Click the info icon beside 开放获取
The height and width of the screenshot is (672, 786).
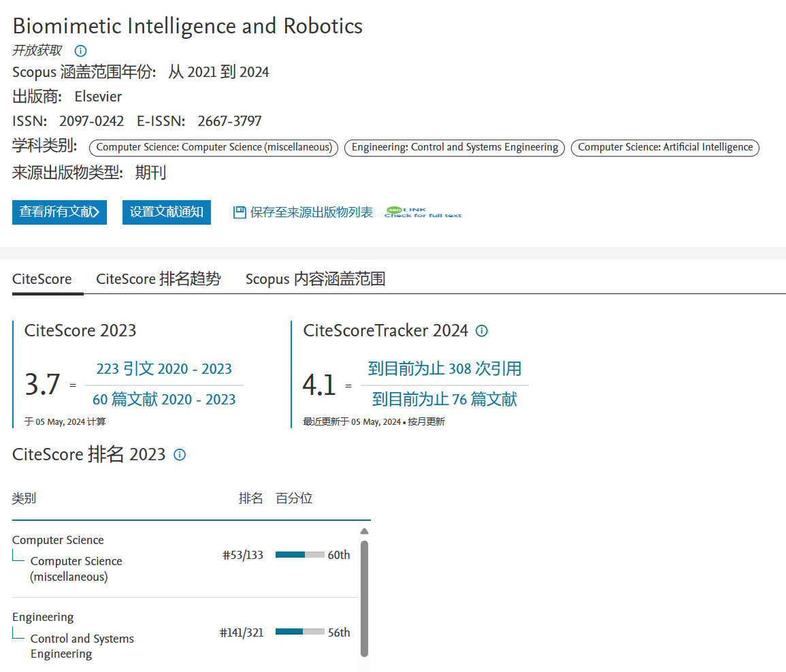click(80, 51)
